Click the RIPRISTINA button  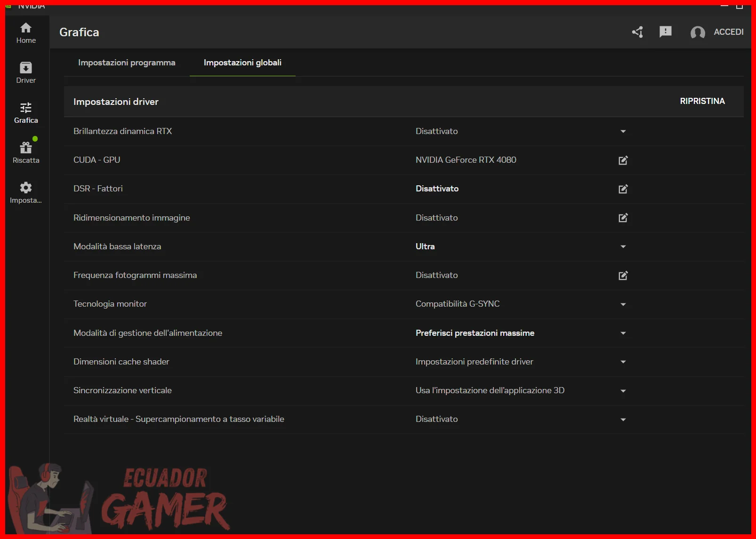click(x=702, y=101)
